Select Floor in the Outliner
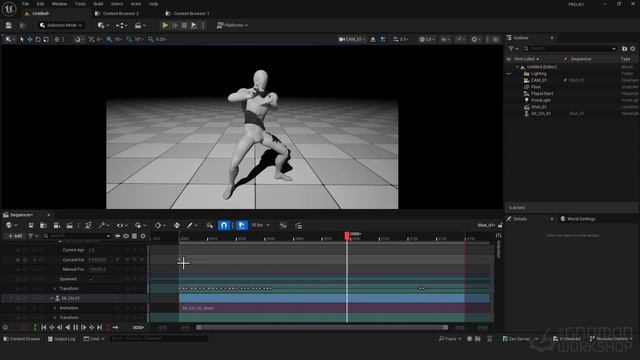This screenshot has height=360, width=640. pyautogui.click(x=536, y=87)
